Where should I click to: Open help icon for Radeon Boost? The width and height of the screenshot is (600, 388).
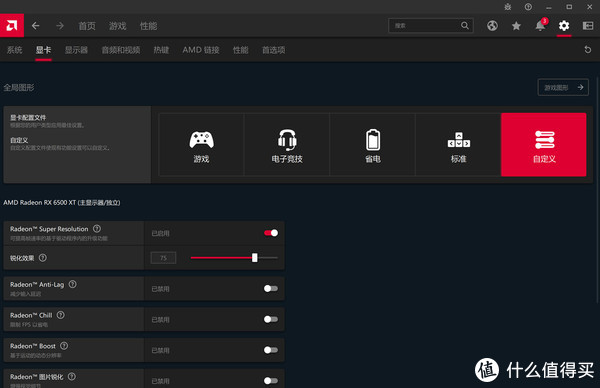coord(64,346)
